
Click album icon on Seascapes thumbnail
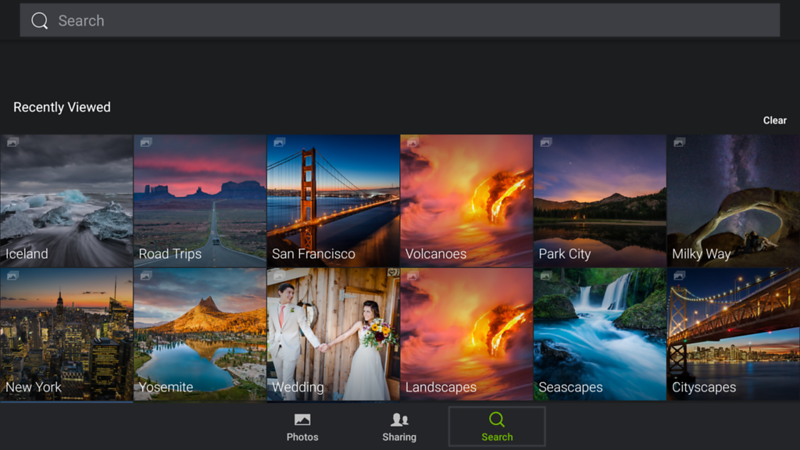[546, 276]
